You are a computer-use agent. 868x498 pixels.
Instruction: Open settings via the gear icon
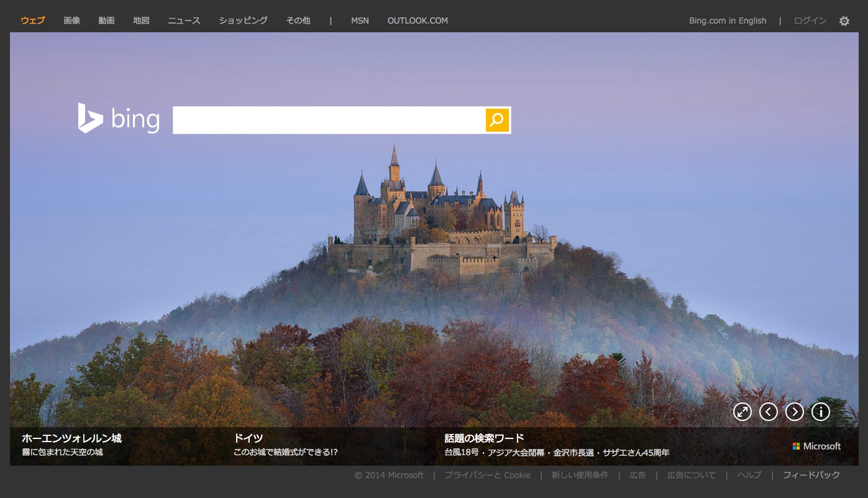(x=844, y=21)
